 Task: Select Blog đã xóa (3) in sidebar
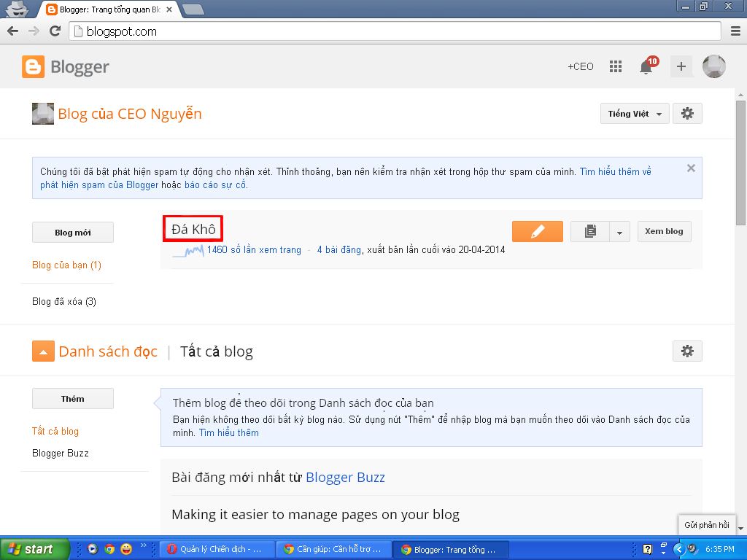[64, 301]
